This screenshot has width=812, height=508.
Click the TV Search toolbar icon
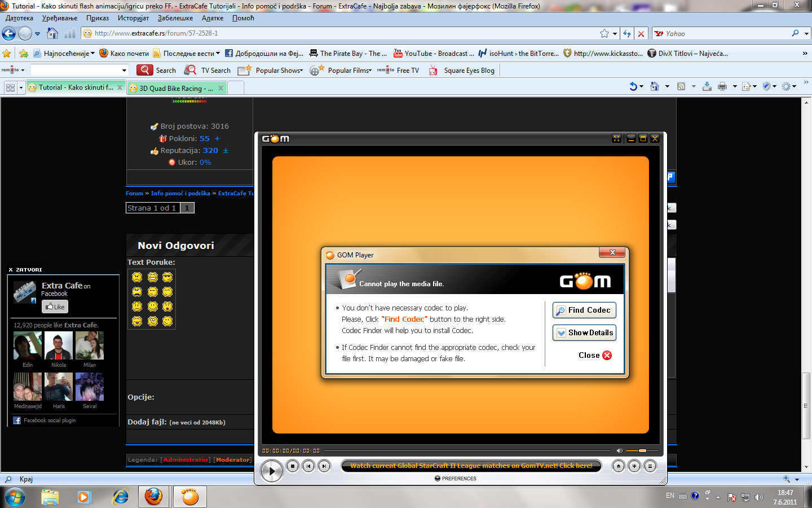[191, 70]
